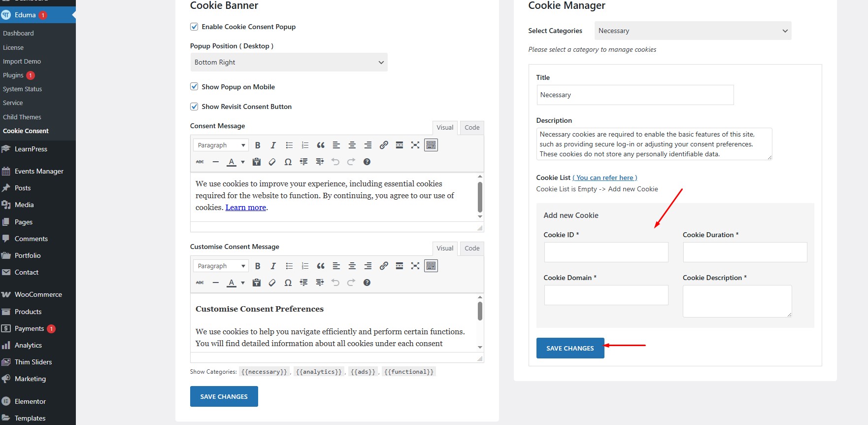
Task: Disable the Enable Cookie Consent Popup checkbox
Action: click(194, 27)
